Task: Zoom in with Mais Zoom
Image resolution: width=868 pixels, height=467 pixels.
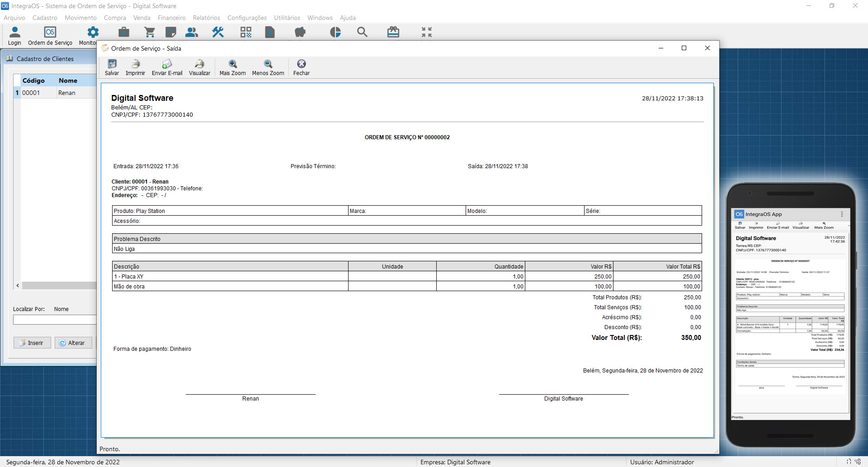Action: [232, 67]
